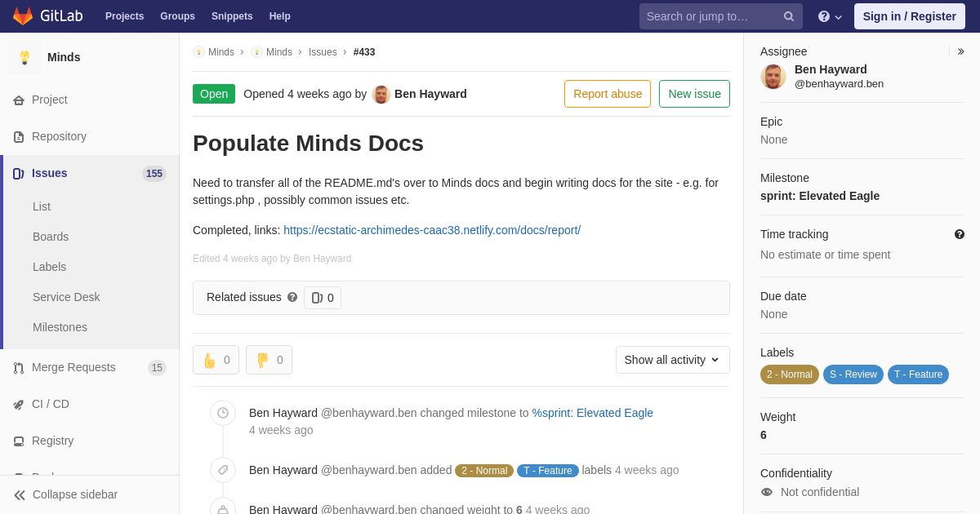Open the Snippets top menu
Screen dimensions: 980x514
[x=232, y=16]
